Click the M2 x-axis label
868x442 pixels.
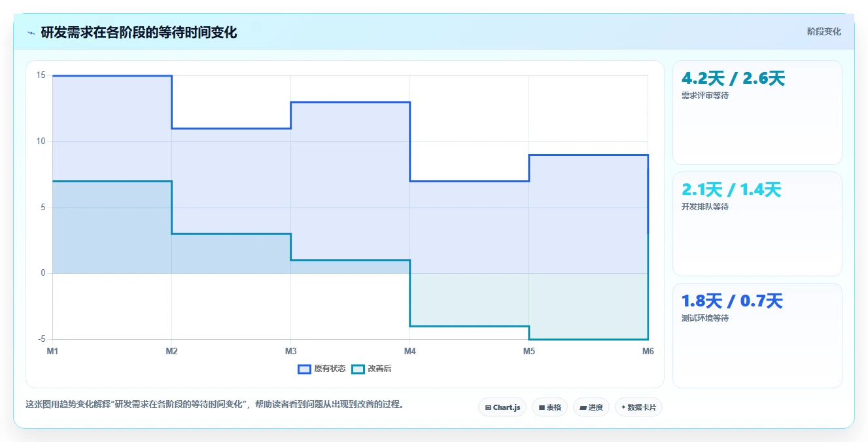(x=171, y=352)
